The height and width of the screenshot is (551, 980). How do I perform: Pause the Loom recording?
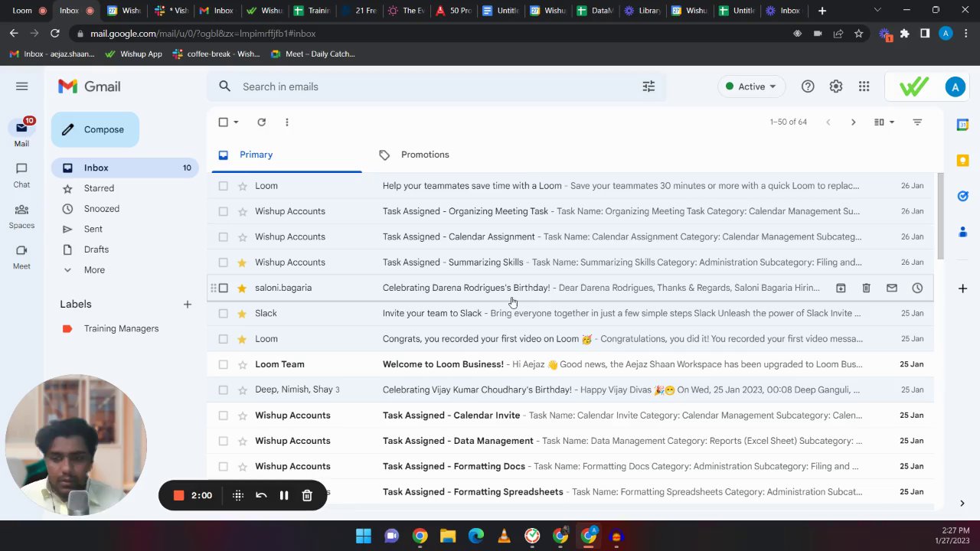(284, 495)
